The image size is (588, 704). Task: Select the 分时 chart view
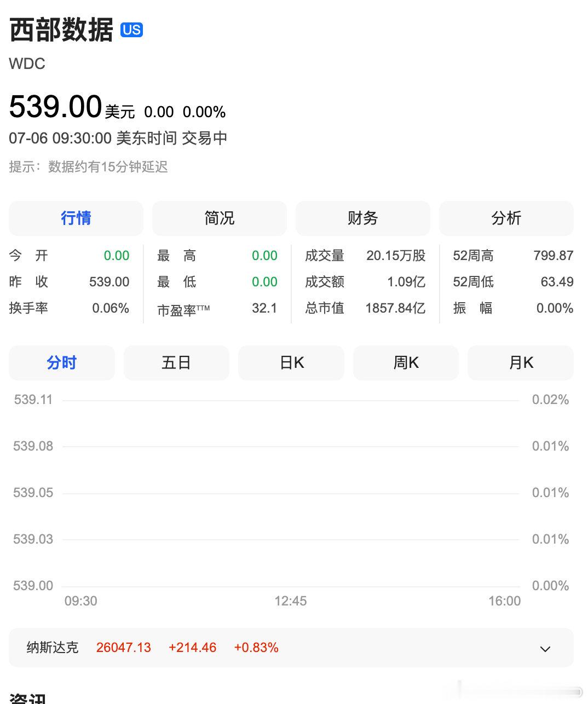[x=62, y=362]
